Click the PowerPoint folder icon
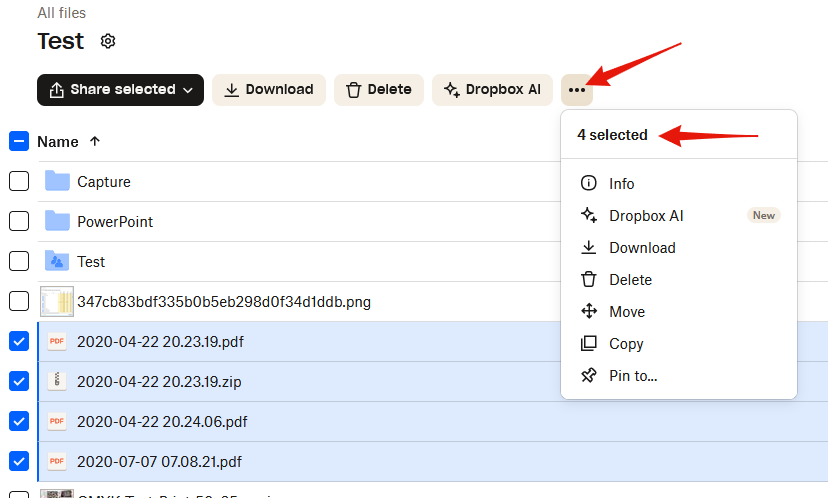 [57, 221]
